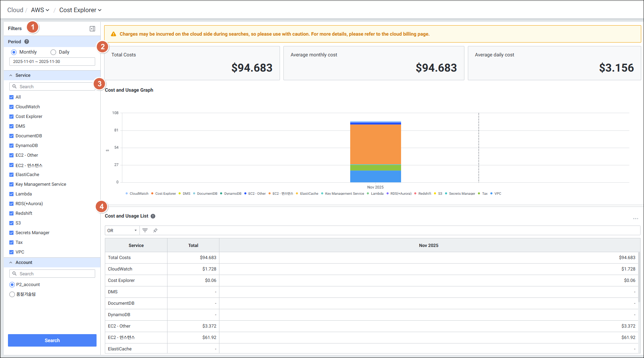Image resolution: width=644 pixels, height=358 pixels.
Task: Click the orange EC2 segment in bar chart
Action: coord(375,144)
